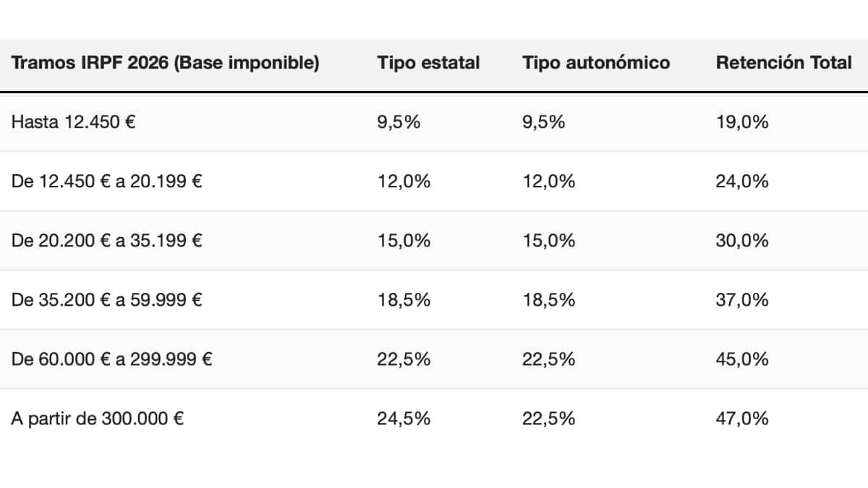Click the "Hasta 12.450 €" row label

[x=74, y=122]
